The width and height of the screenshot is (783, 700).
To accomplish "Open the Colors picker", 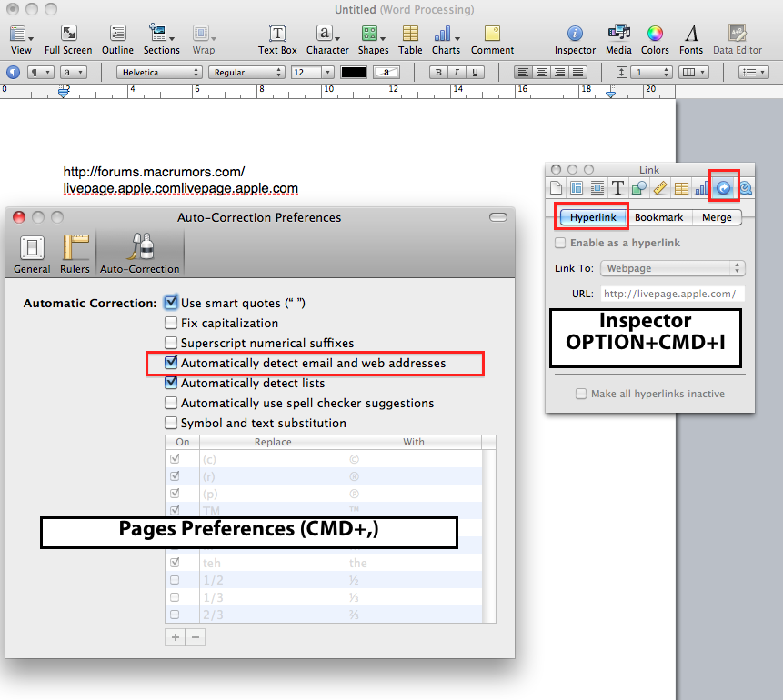I will (655, 39).
